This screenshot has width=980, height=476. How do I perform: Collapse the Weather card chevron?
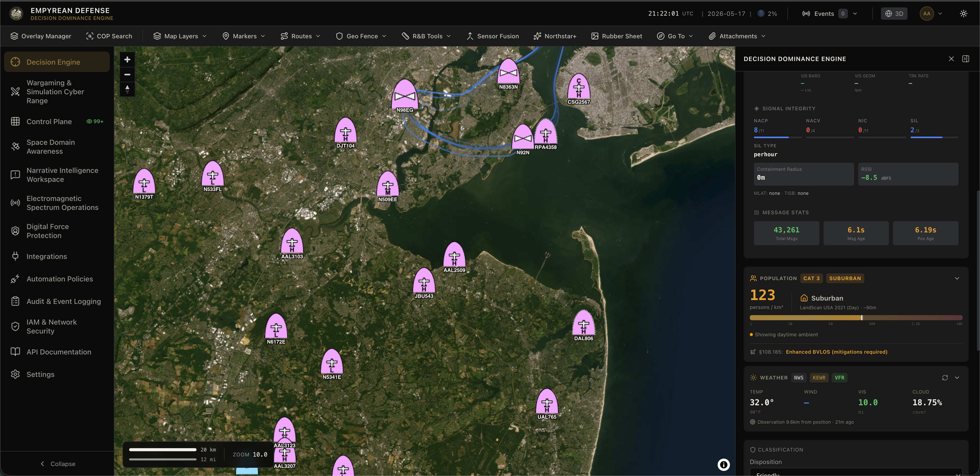957,378
